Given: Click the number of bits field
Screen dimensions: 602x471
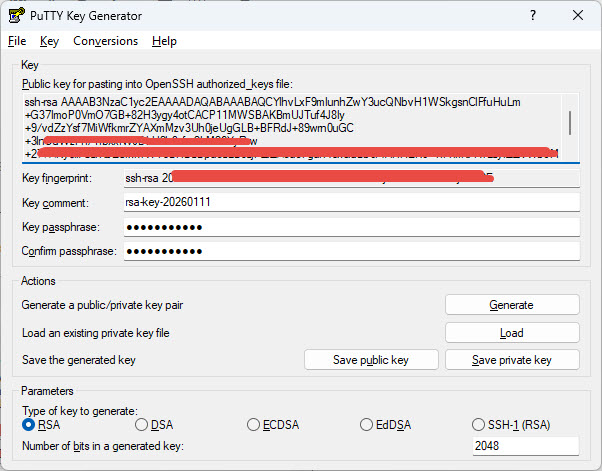Looking at the screenshot, I should pos(525,447).
